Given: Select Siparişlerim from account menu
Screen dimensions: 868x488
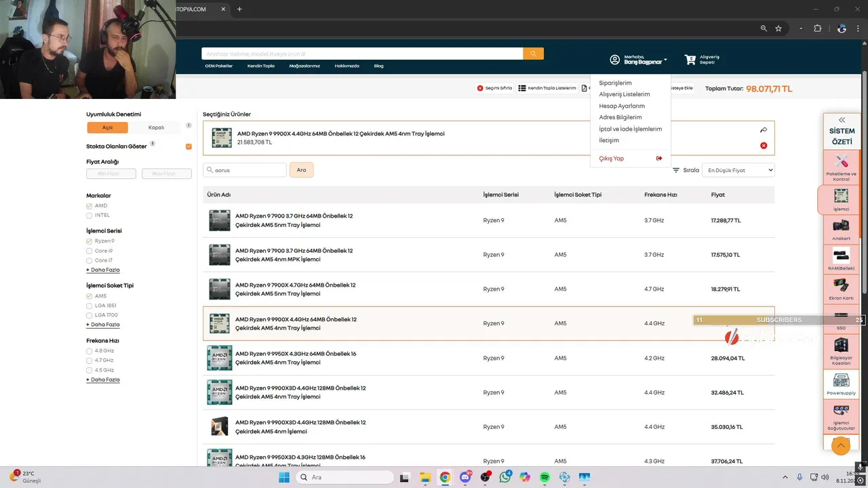Looking at the screenshot, I should click(x=615, y=83).
